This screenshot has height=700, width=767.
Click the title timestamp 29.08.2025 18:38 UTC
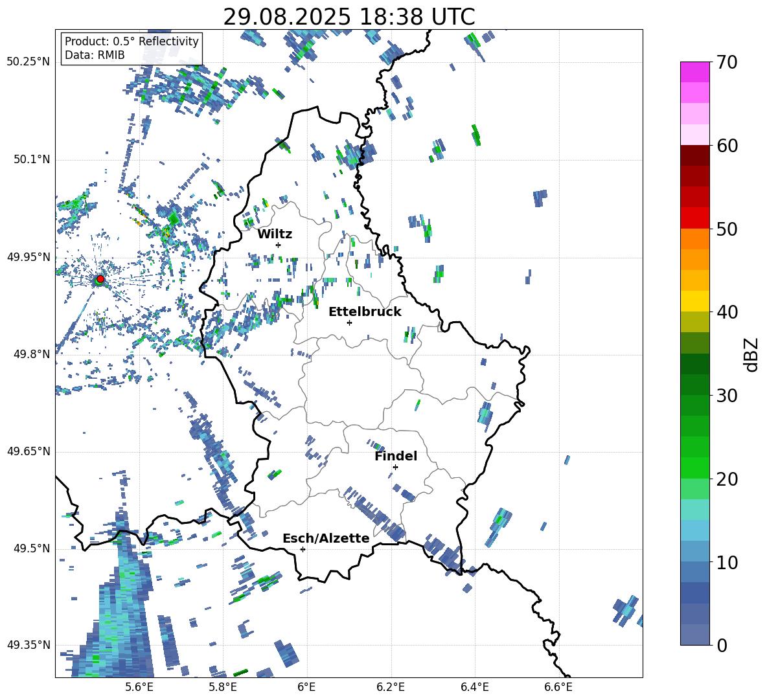click(x=349, y=17)
